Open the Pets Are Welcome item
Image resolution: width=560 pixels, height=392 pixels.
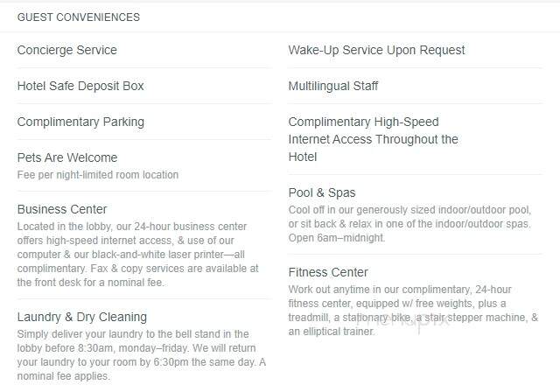(x=67, y=157)
